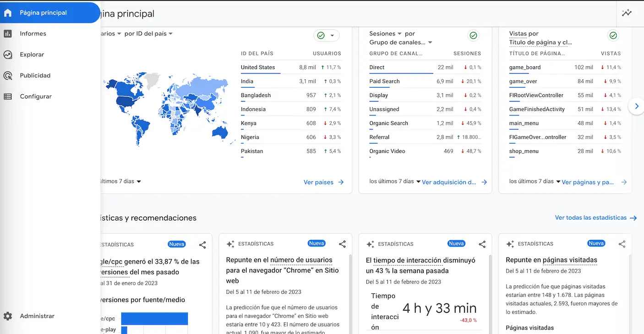Expand the Grupo de canales dimension dropdown

[x=430, y=43]
